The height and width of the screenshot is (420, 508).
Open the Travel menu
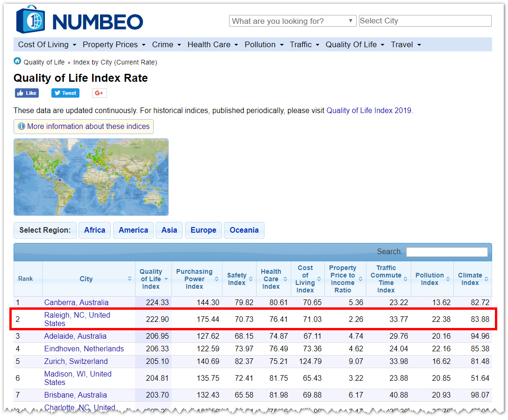pos(406,45)
